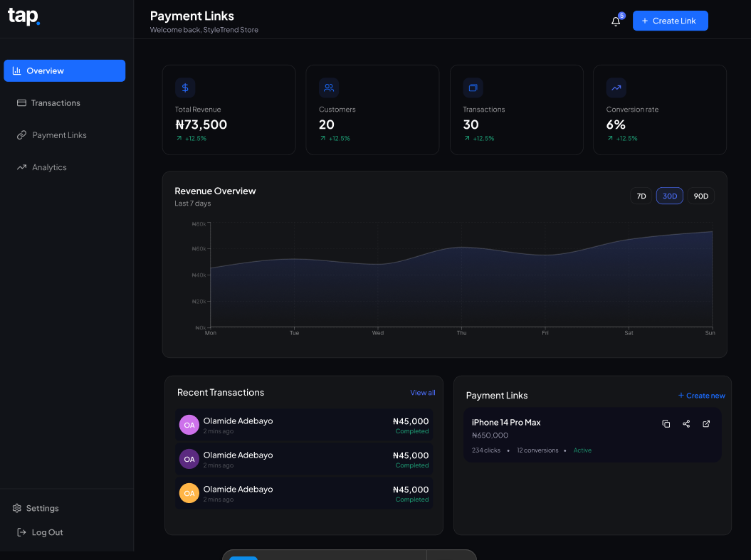Click the Total Revenue dollar icon
Screen dimensions: 751x560
coord(185,88)
